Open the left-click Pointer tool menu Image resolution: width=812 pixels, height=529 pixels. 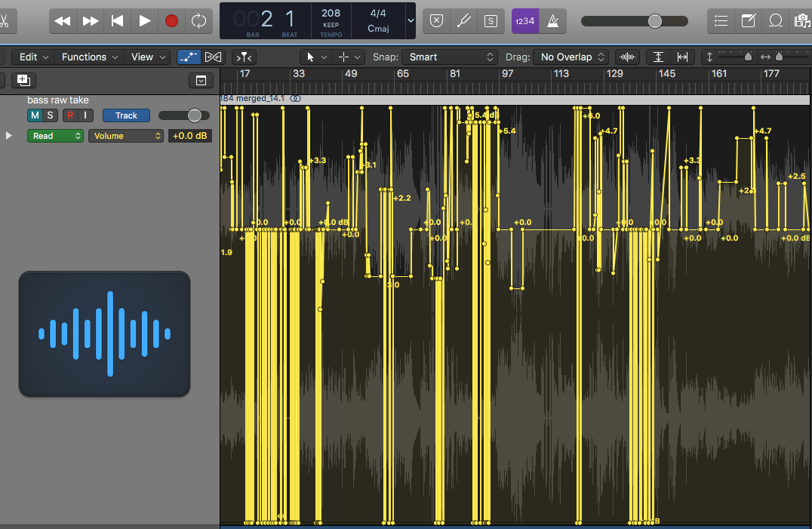click(x=316, y=57)
